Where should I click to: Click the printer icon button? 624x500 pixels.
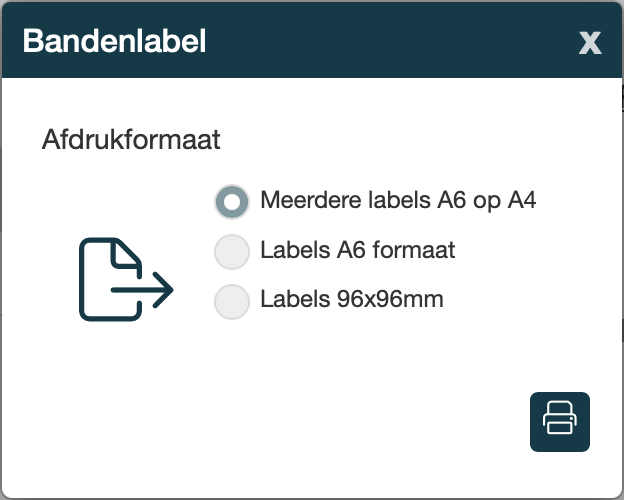(x=560, y=422)
